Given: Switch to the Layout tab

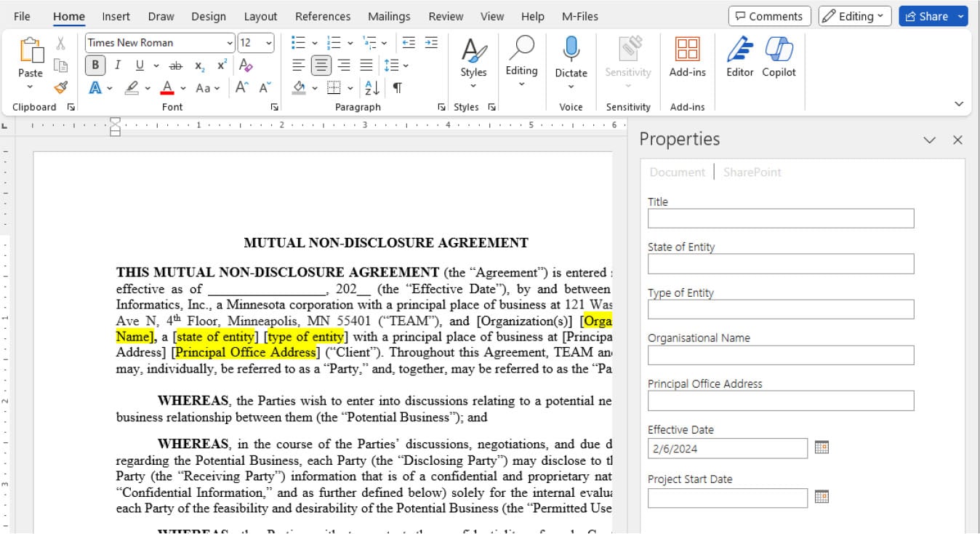Looking at the screenshot, I should (260, 16).
